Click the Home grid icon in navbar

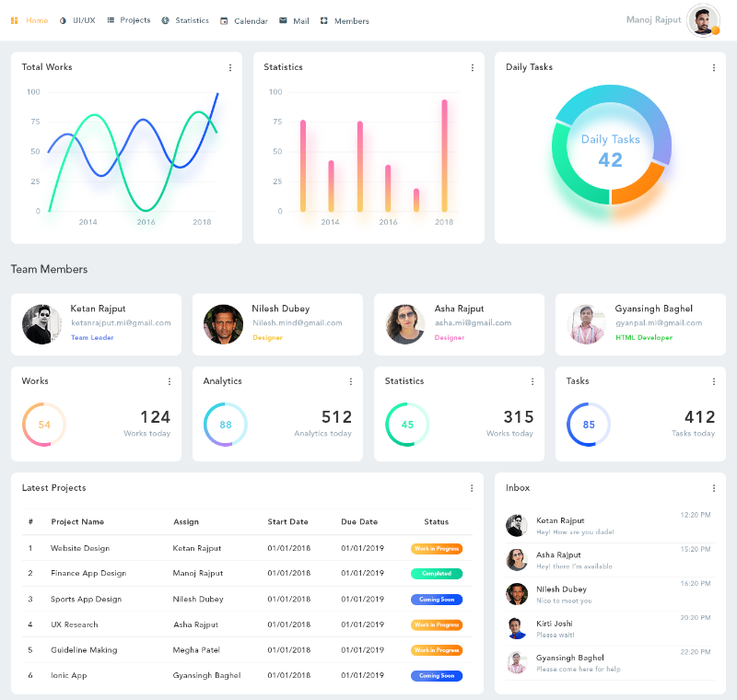[x=15, y=20]
